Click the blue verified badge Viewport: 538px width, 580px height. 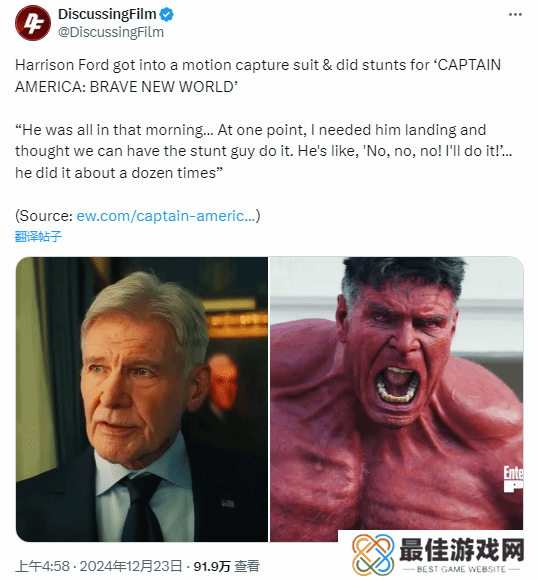[167, 14]
